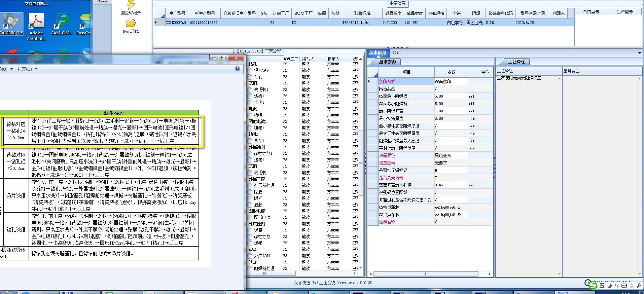Screen dimensions: 644x294
Task: Toggle the moon half-width icon in IME bar
Action: click(609, 286)
